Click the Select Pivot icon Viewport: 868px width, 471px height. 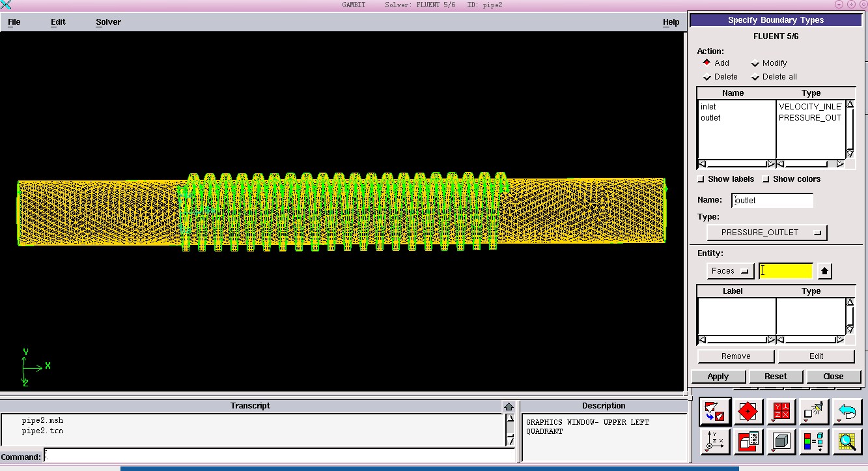pos(748,411)
